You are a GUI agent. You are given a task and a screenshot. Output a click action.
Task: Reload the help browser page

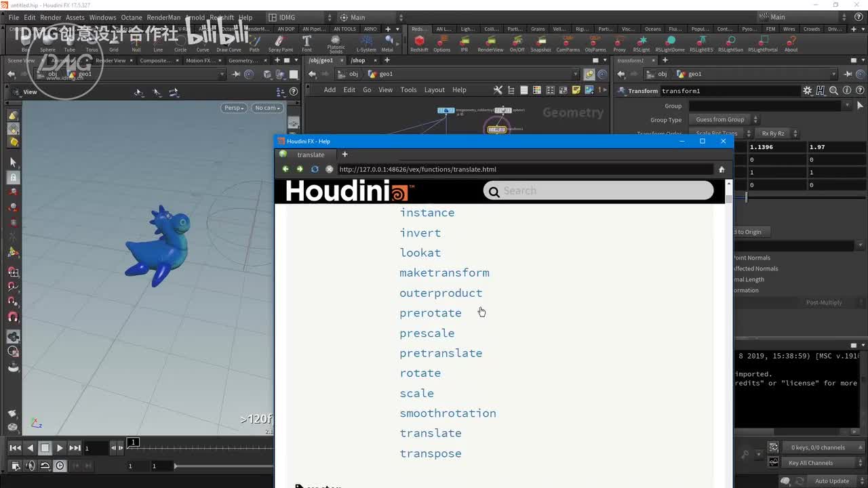[x=315, y=169]
